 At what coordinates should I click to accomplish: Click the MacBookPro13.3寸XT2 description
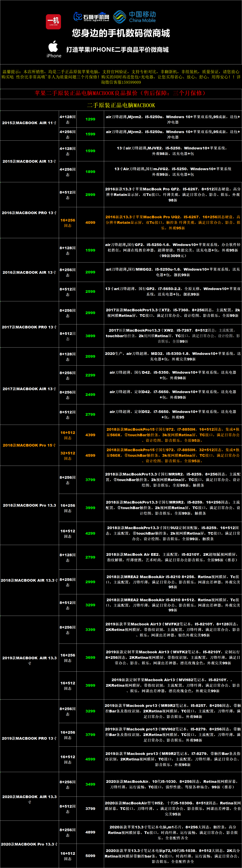[x=173, y=313]
